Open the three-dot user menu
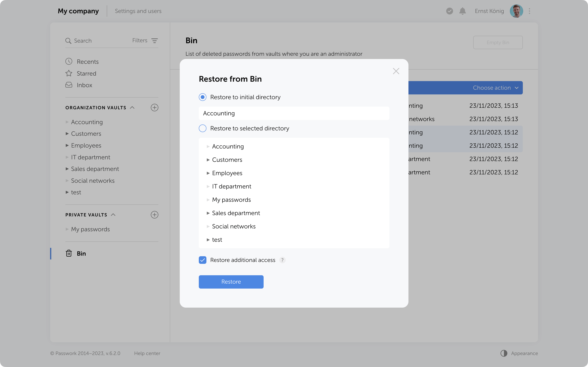 click(x=529, y=11)
